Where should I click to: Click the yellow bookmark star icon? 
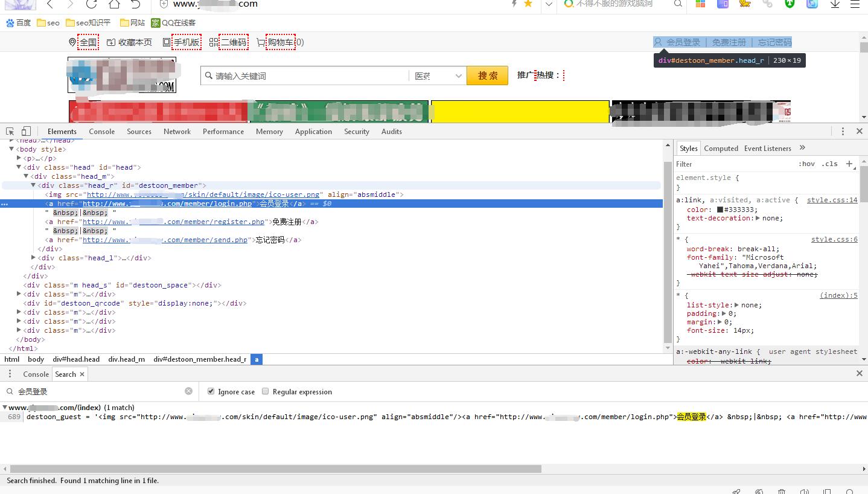coord(528,4)
